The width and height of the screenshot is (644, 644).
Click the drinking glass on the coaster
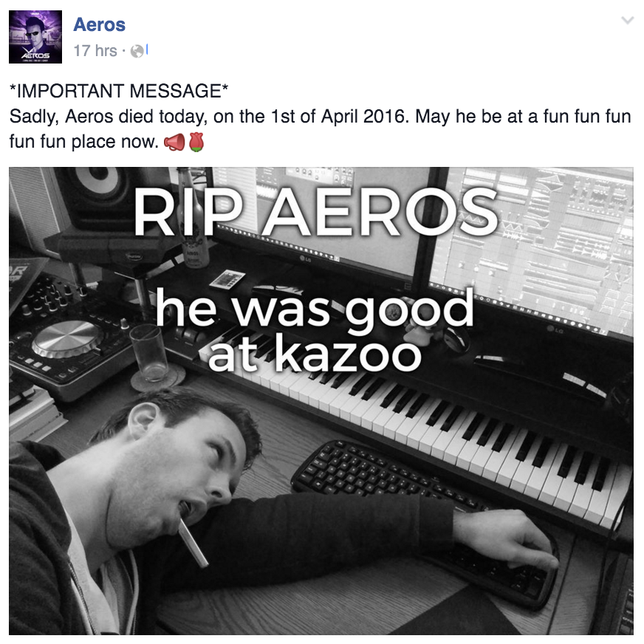(x=149, y=353)
